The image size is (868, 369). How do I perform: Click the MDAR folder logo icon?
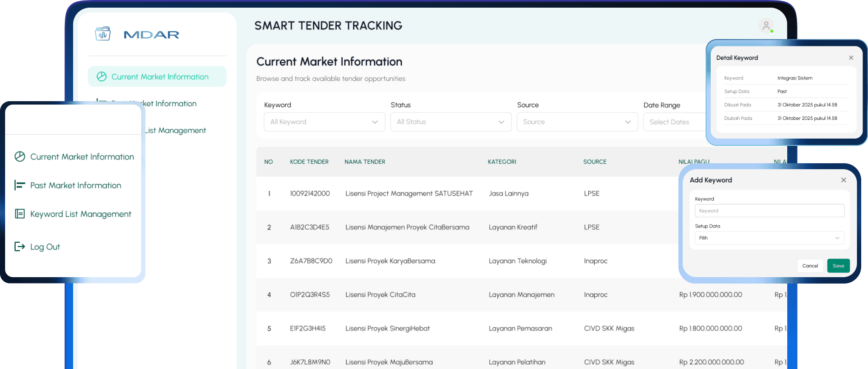(x=103, y=34)
